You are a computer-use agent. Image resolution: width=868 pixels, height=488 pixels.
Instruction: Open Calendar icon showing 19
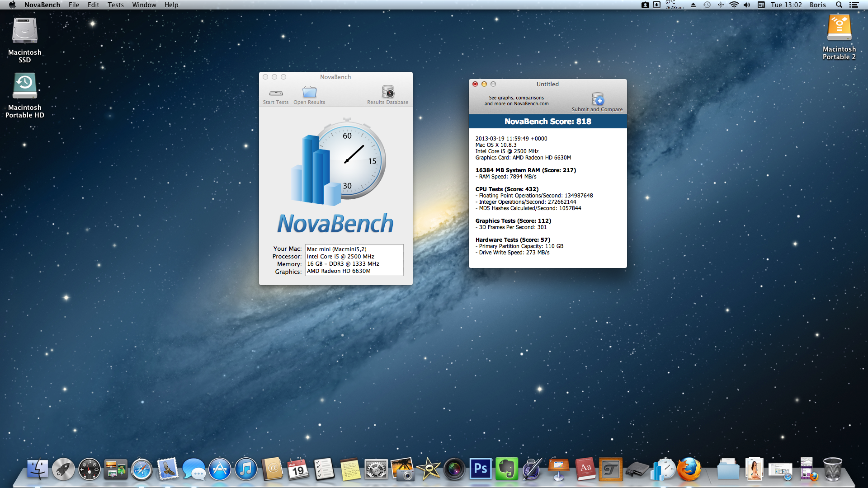click(298, 469)
